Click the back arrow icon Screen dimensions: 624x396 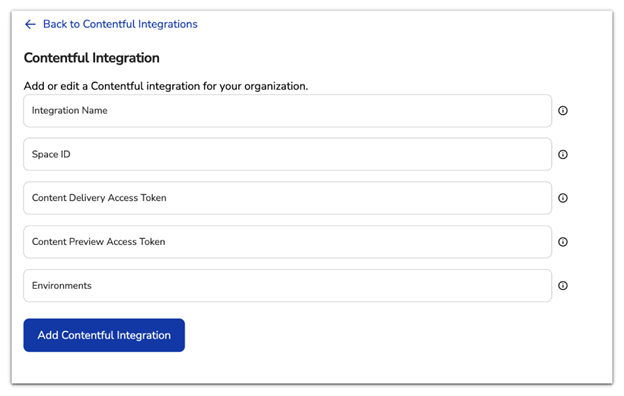tap(30, 24)
